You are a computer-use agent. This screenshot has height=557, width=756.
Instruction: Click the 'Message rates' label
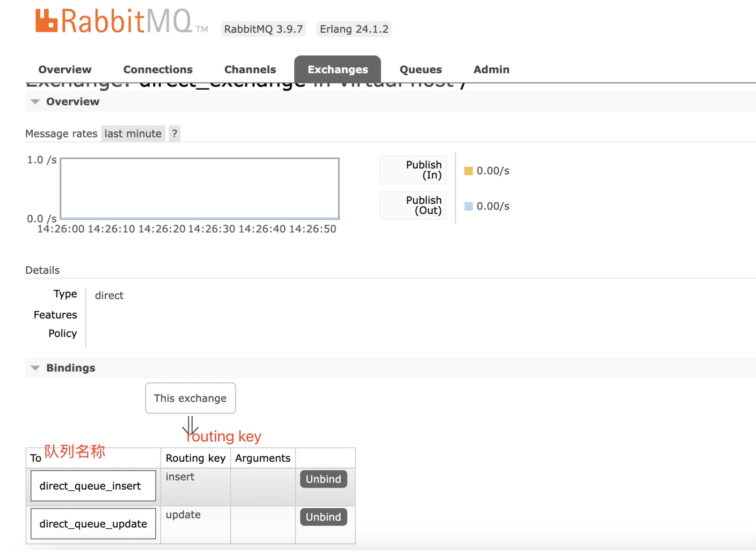[x=61, y=133]
